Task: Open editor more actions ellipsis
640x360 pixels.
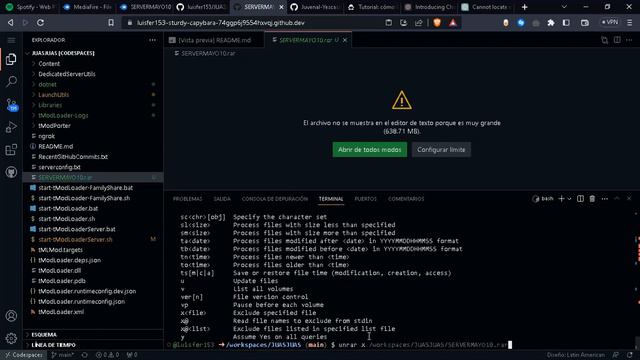Action: coord(629,40)
